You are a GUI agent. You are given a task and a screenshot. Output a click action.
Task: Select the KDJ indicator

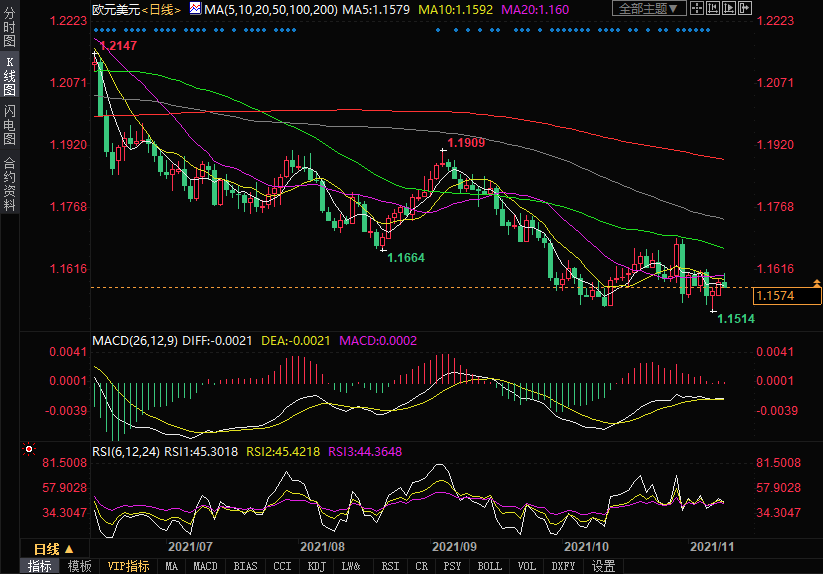tap(317, 566)
